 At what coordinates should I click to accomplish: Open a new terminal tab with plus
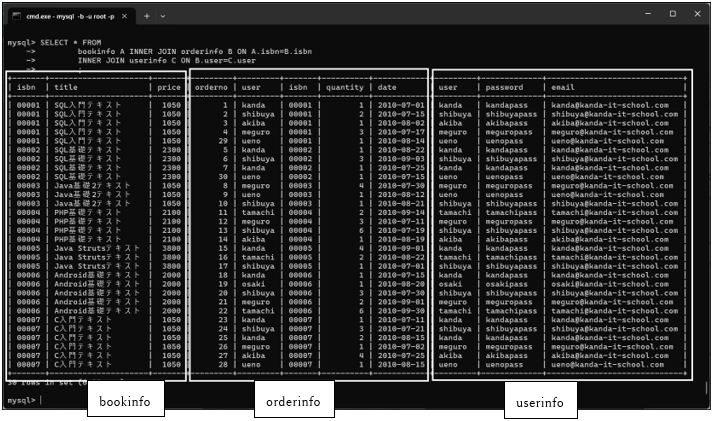pos(146,15)
